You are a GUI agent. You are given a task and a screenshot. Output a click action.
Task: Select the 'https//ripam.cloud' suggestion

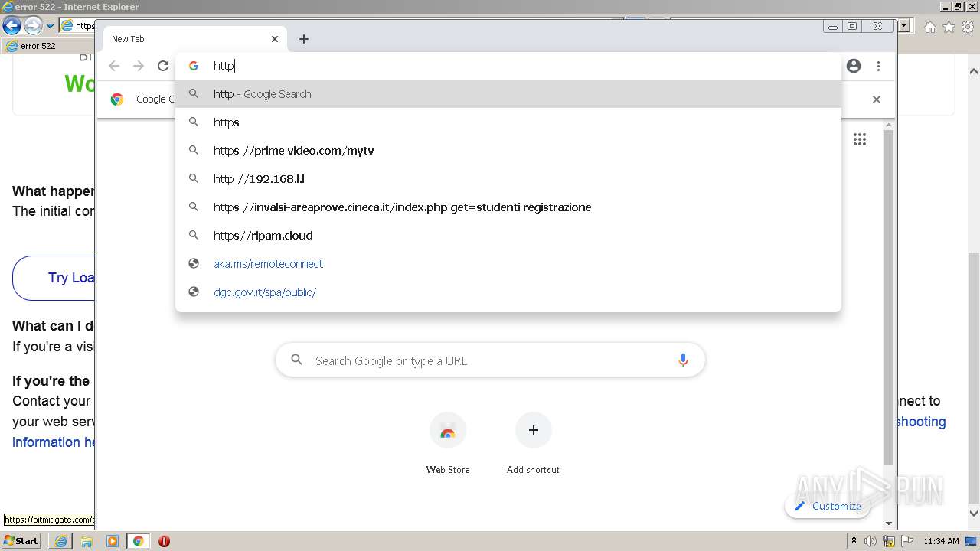(x=508, y=236)
